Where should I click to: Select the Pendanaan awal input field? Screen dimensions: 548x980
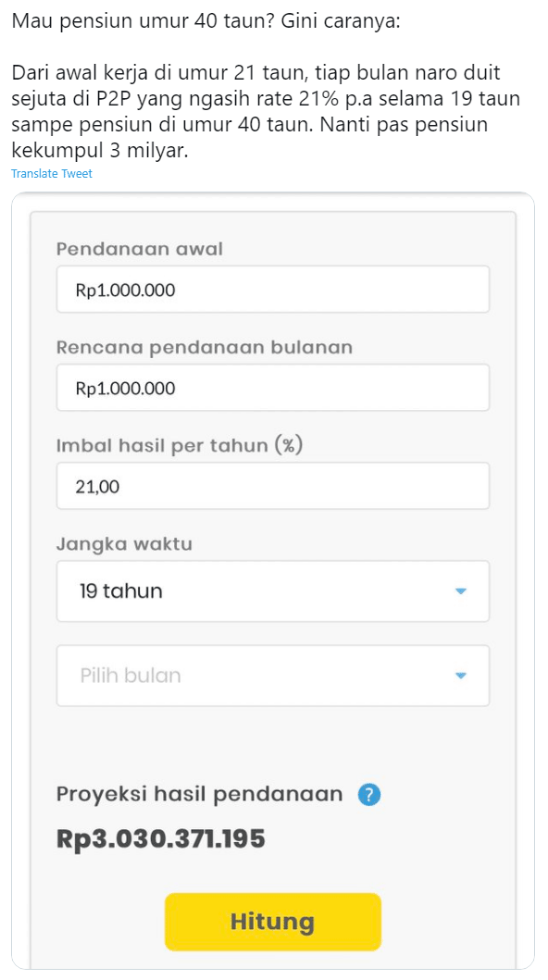tap(273, 288)
